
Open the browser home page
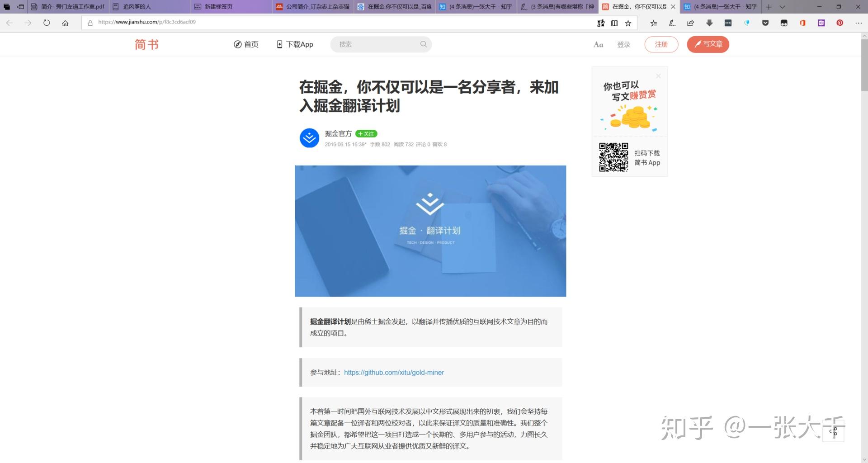65,23
